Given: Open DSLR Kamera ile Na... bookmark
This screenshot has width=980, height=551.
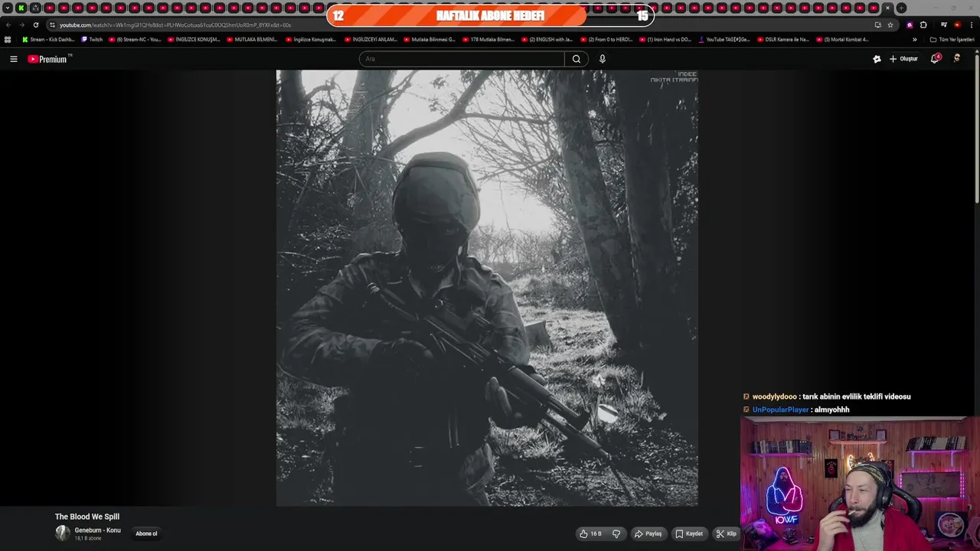Looking at the screenshot, I should pos(782,39).
